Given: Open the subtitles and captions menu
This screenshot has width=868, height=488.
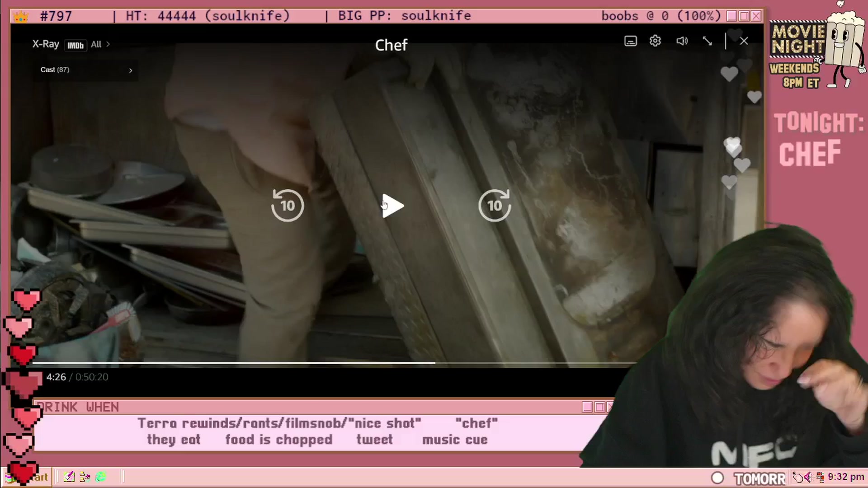Looking at the screenshot, I should [x=631, y=41].
